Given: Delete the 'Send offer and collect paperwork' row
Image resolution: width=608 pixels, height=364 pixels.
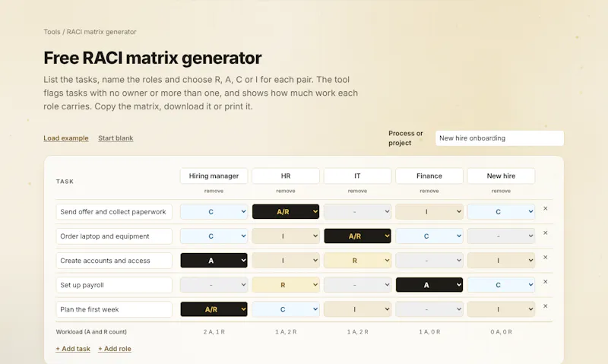Looking at the screenshot, I should 545,208.
